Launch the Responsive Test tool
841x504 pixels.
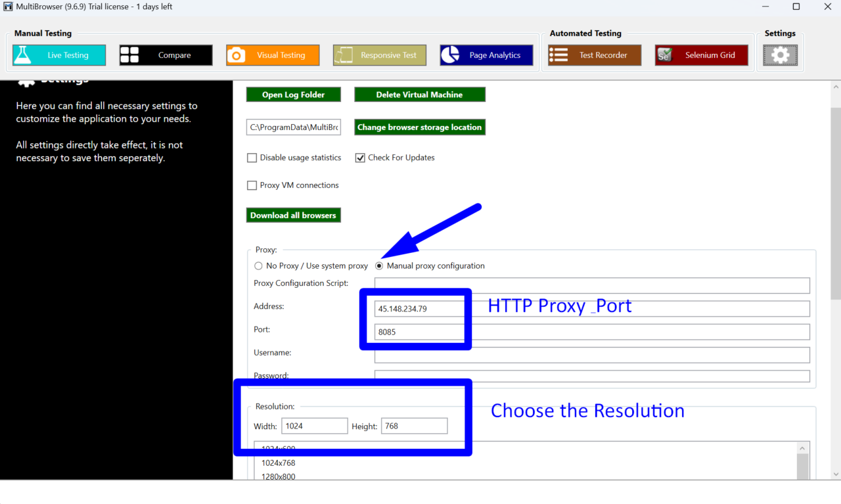(x=379, y=55)
